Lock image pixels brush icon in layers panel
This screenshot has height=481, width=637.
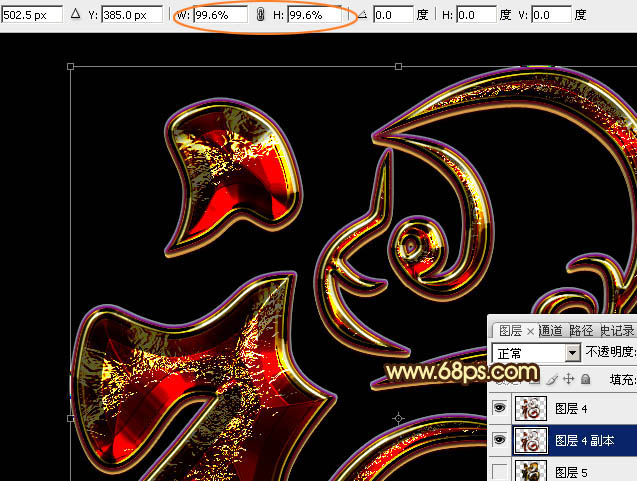click(x=552, y=379)
